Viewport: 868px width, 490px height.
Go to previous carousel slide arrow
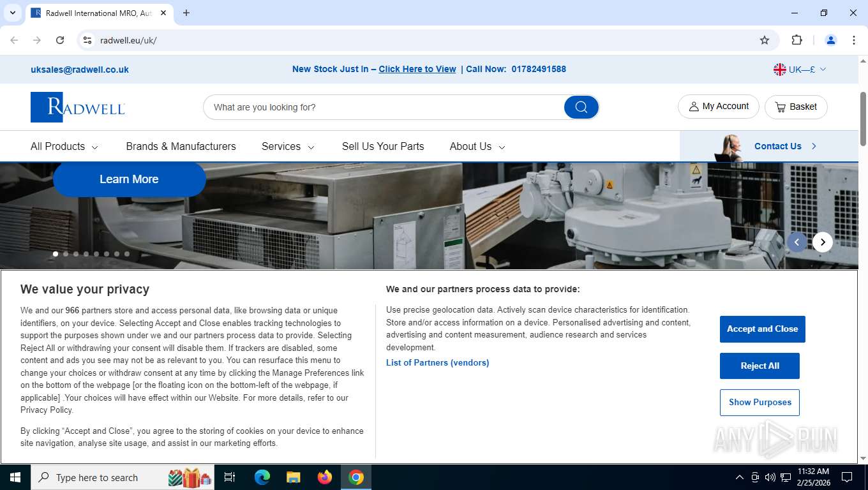pyautogui.click(x=797, y=242)
